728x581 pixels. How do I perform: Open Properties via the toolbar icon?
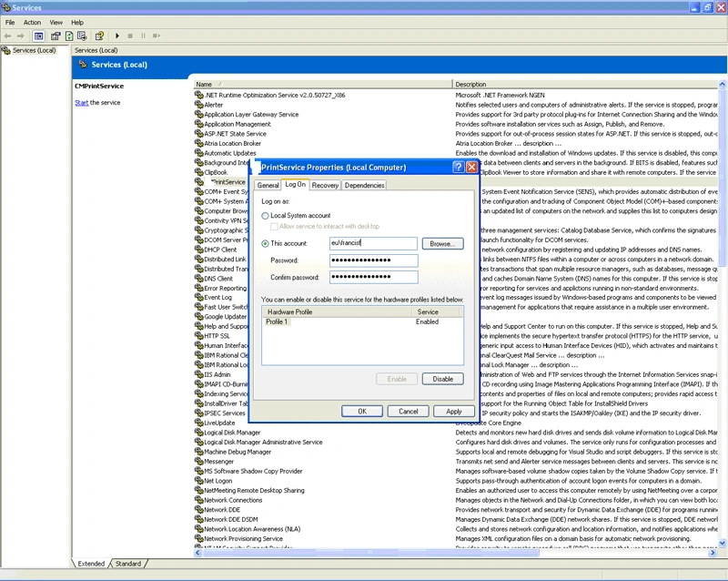point(56,36)
